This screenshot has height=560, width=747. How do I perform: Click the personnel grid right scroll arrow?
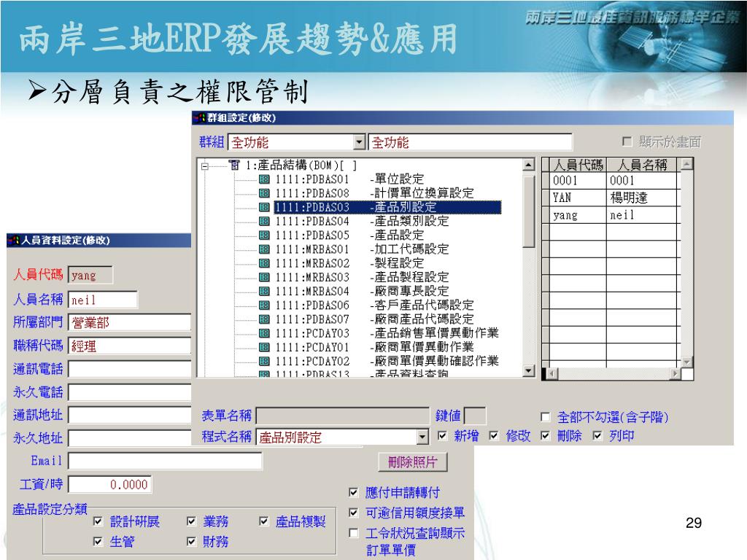(675, 374)
